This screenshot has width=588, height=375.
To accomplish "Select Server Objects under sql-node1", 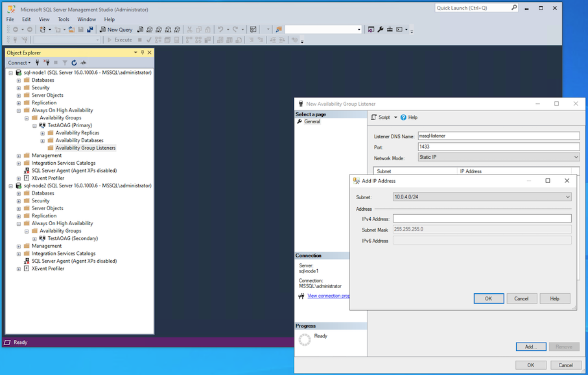I will tap(47, 95).
